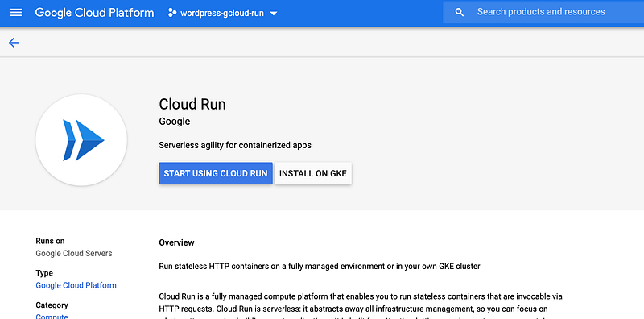Open the hamburger navigation menu
The height and width of the screenshot is (319, 644).
(x=16, y=13)
